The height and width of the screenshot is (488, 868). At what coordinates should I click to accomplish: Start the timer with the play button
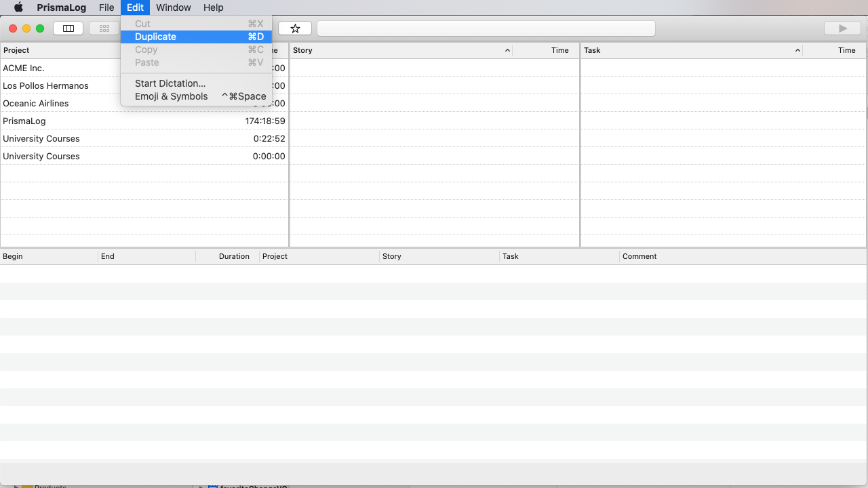coord(842,28)
